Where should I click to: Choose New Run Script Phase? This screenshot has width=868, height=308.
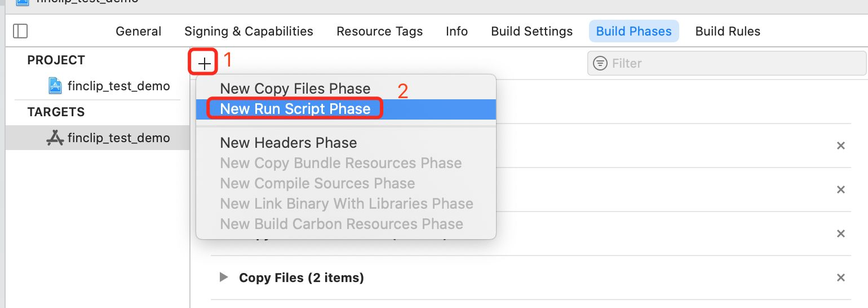click(295, 109)
